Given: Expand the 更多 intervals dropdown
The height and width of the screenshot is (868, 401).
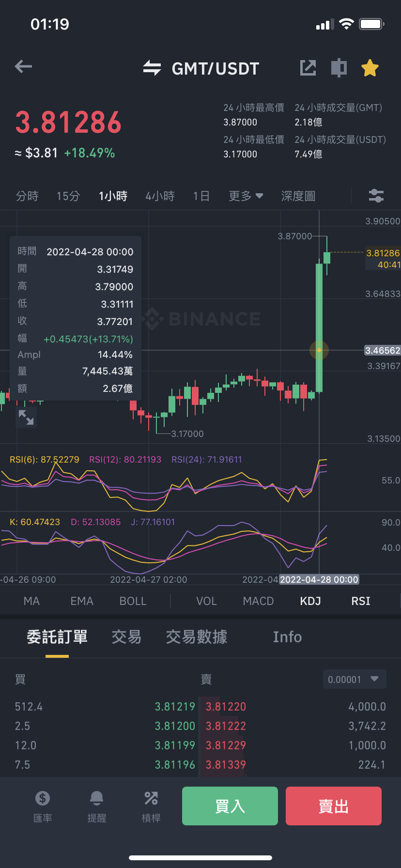Looking at the screenshot, I should click(x=246, y=196).
